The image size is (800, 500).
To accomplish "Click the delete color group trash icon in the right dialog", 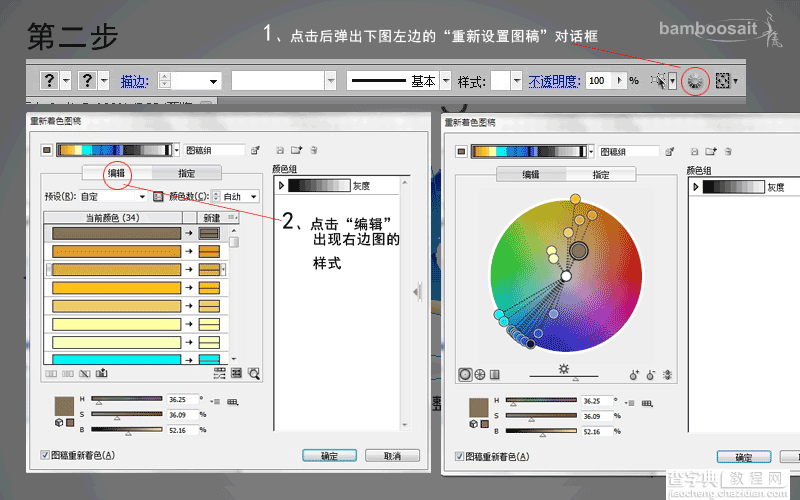I will click(728, 152).
